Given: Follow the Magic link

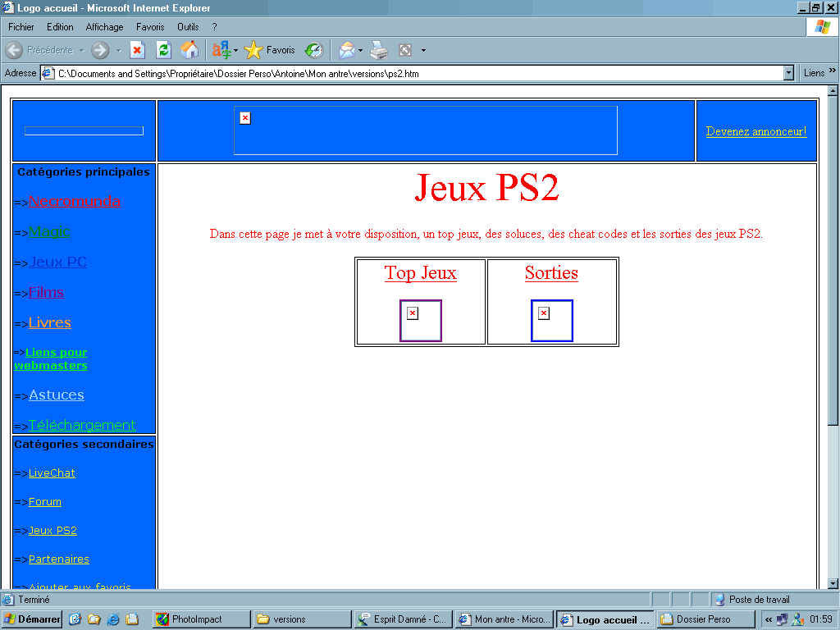Looking at the screenshot, I should [x=49, y=232].
